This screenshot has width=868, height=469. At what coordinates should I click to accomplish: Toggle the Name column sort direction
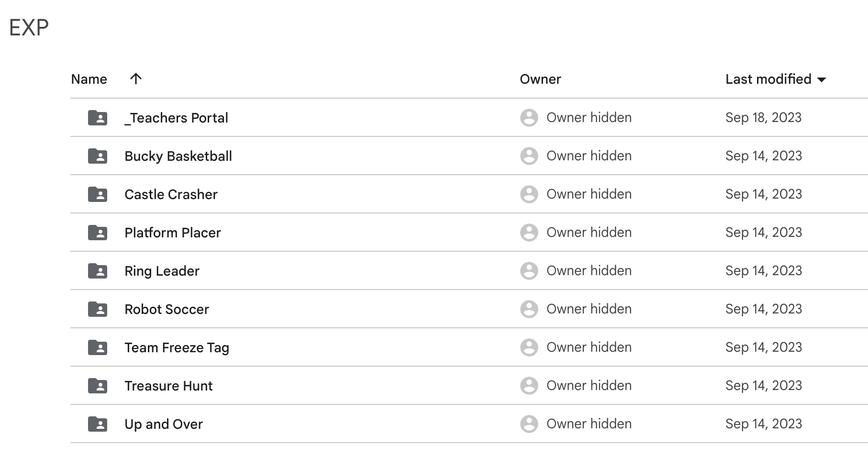89,79
